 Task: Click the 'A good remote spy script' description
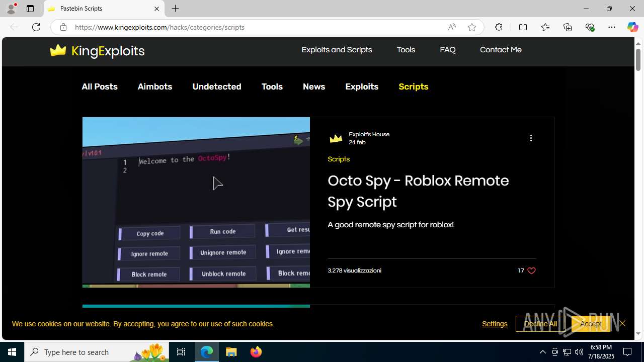(x=391, y=225)
